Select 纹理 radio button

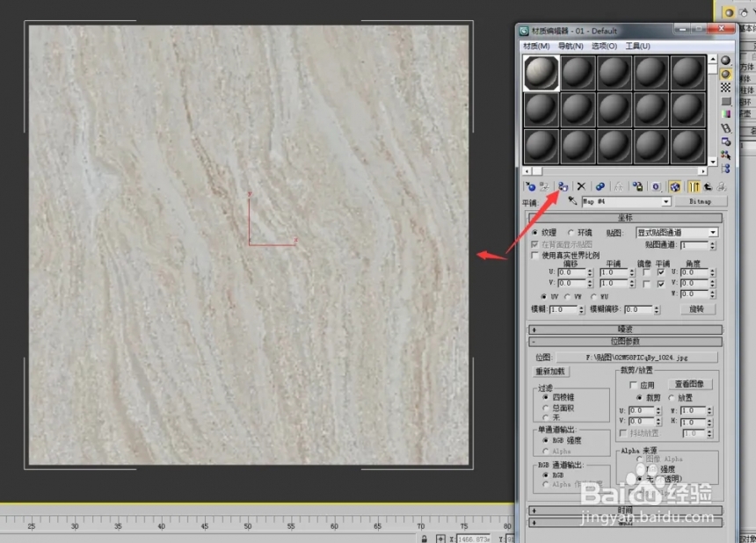point(534,232)
